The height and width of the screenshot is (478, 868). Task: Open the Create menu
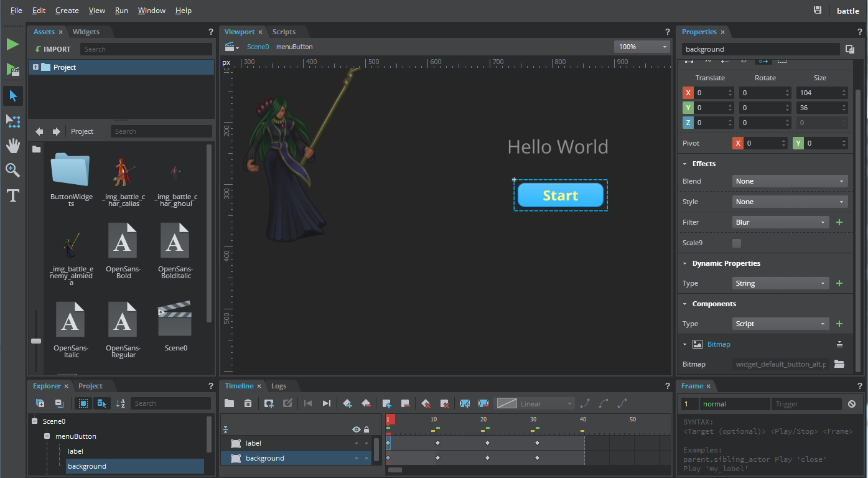(x=67, y=11)
